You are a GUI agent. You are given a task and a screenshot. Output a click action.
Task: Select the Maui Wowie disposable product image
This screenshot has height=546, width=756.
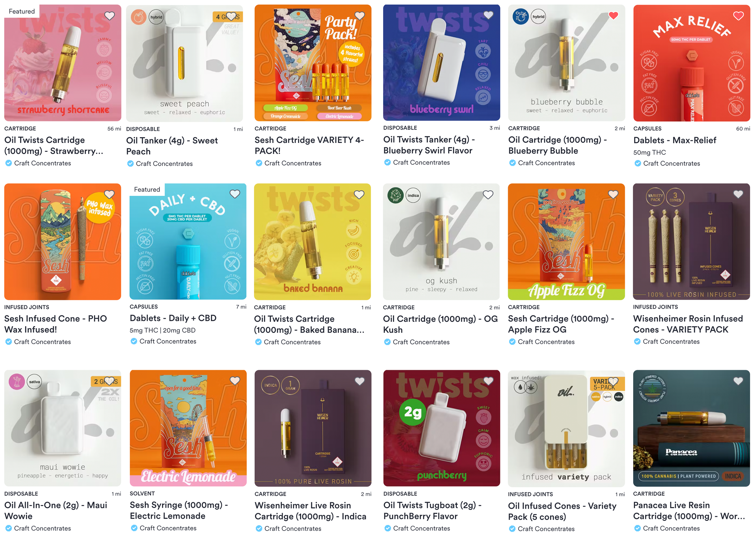click(63, 428)
